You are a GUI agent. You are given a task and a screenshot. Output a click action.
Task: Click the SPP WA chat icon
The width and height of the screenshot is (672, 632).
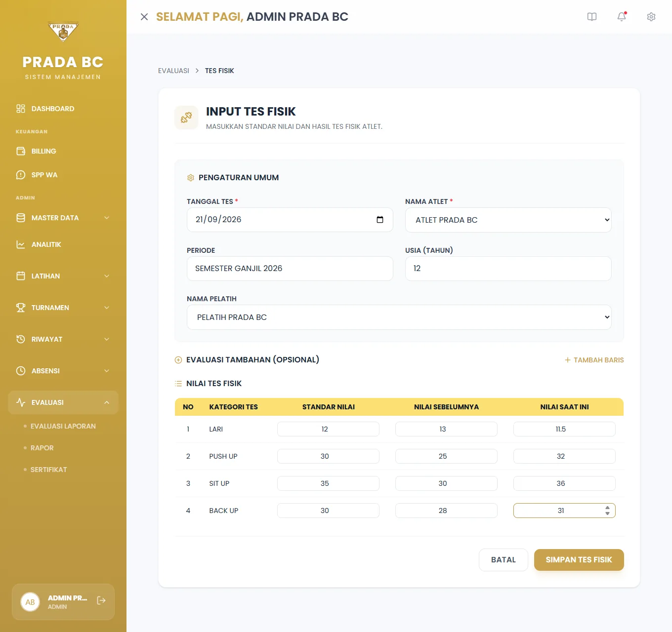click(x=21, y=175)
